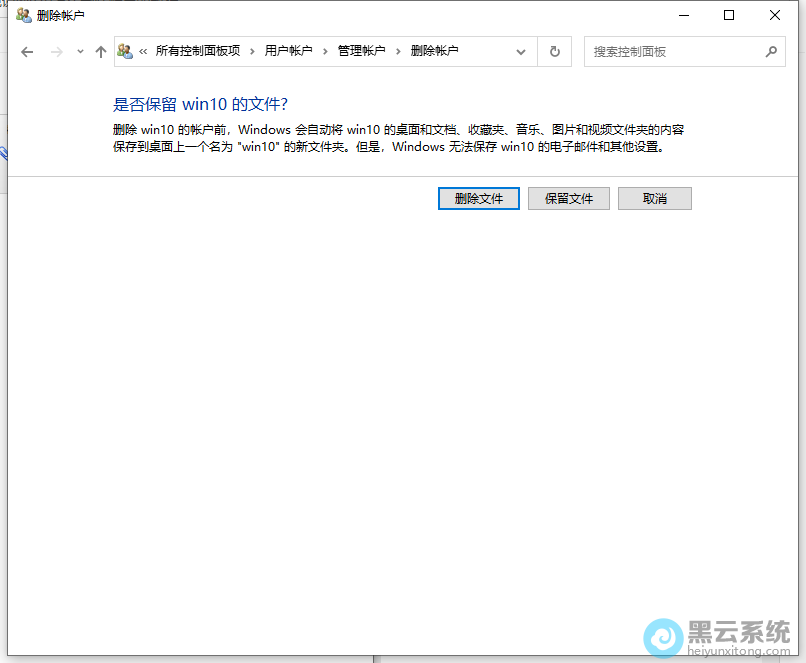Viewport: 806px width, 663px height.
Task: Focus the 搜索控制面板 search field
Action: point(675,52)
